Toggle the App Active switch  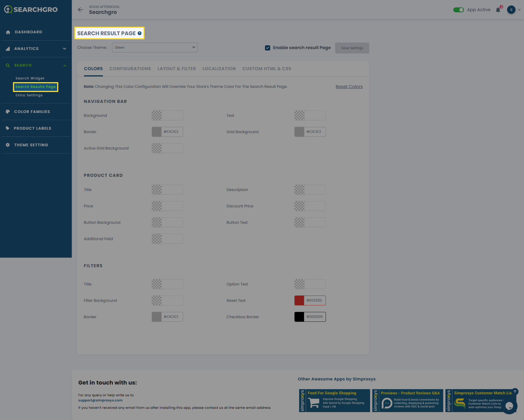pos(458,10)
